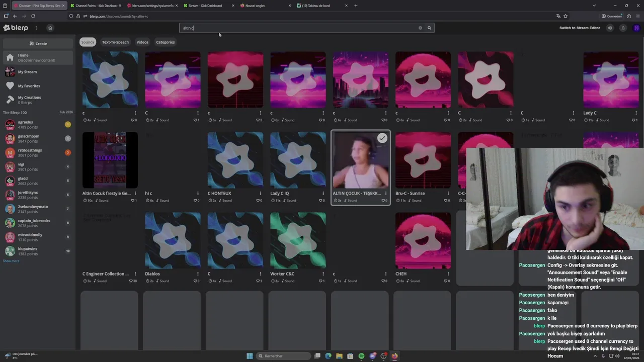The width and height of the screenshot is (644, 362).
Task: Open the options menu for Lady C IQ
Action: pyautogui.click(x=323, y=194)
